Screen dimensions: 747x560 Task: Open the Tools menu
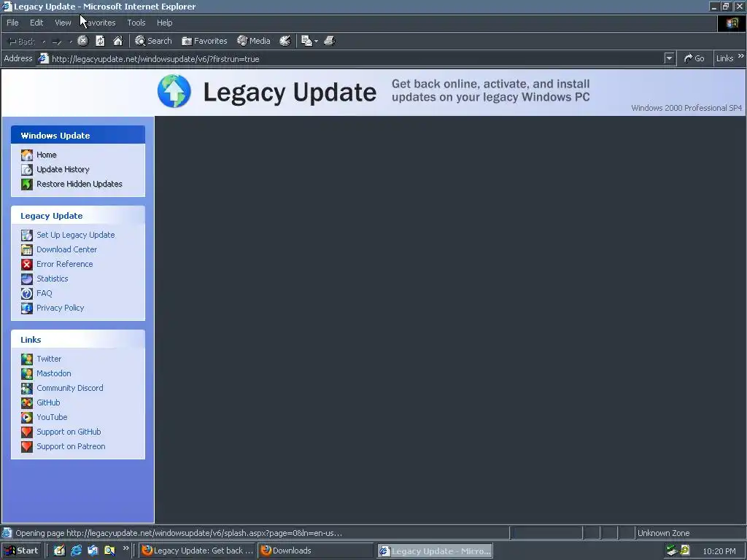tap(136, 23)
